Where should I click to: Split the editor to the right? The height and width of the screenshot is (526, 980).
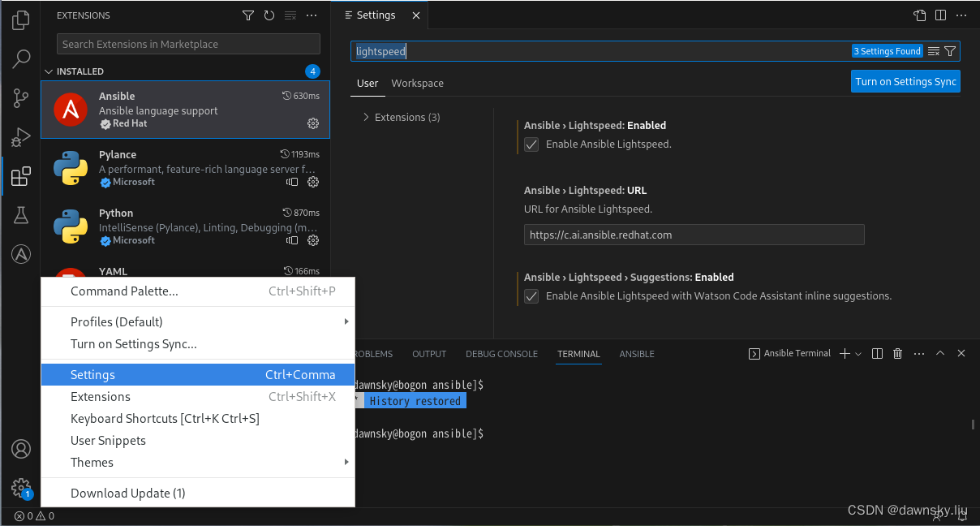click(x=940, y=15)
